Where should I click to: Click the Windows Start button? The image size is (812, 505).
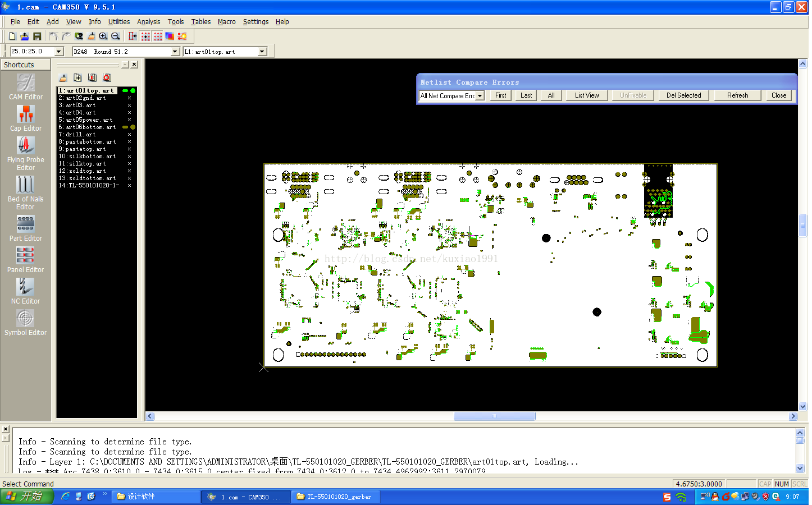coord(26,497)
